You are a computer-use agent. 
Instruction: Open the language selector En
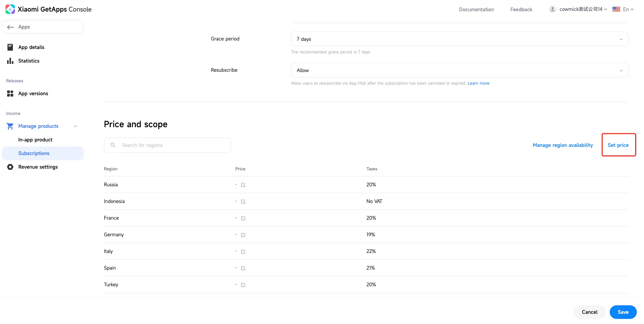click(623, 9)
